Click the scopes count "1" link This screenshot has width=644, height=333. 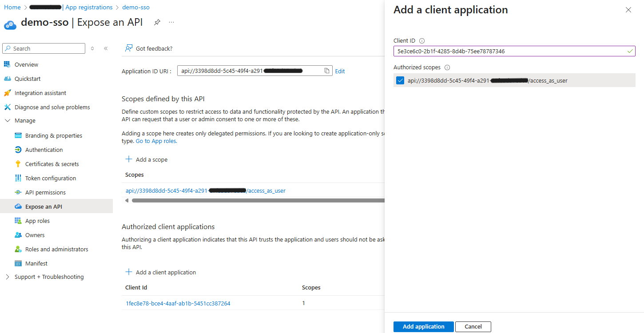pyautogui.click(x=304, y=303)
